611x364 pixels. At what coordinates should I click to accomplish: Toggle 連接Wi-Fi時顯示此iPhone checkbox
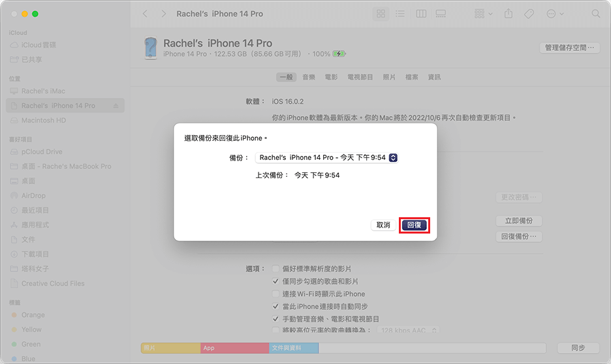(275, 294)
